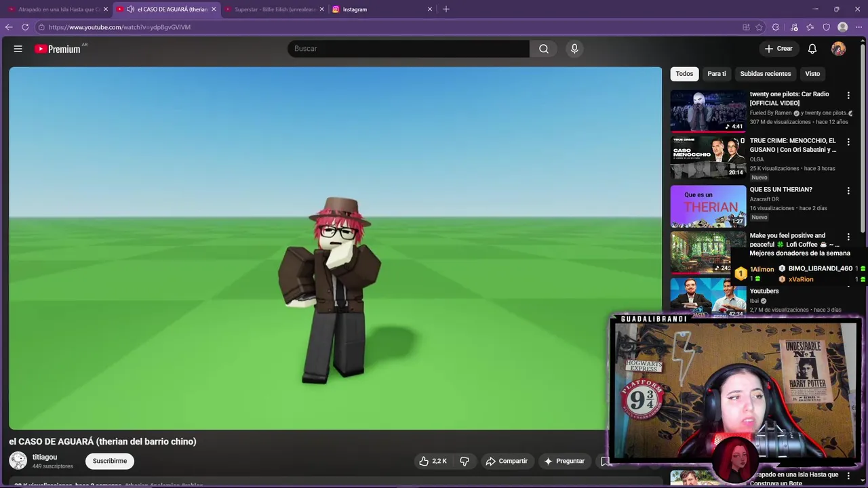This screenshot has height=488, width=868.
Task: Like the video with thumbs-up
Action: (433, 461)
